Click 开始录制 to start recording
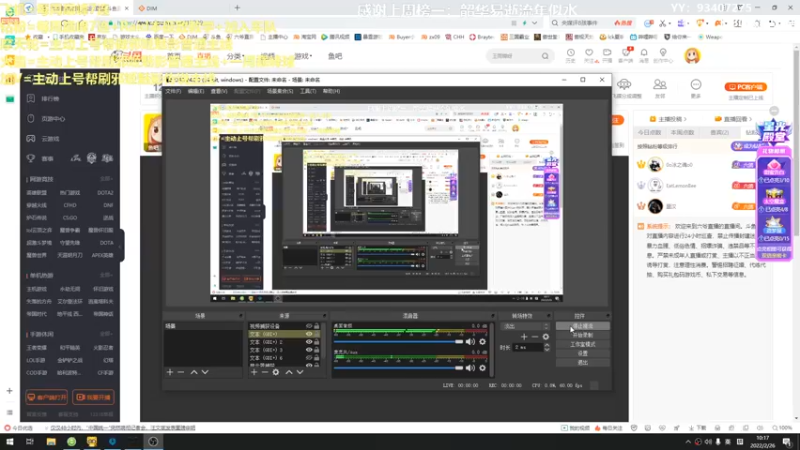 pos(583,335)
